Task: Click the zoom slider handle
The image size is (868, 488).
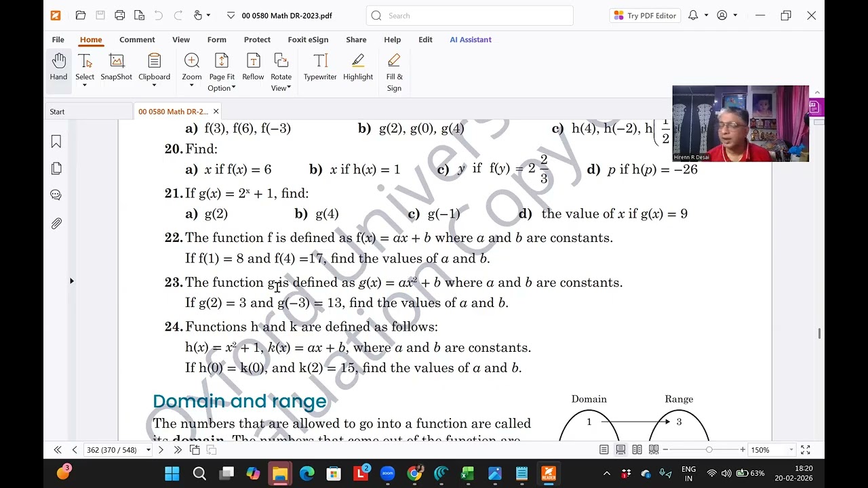Action: coord(709,450)
